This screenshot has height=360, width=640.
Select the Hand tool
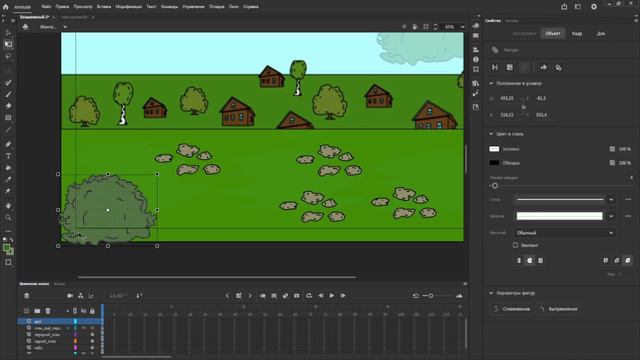[x=8, y=206]
